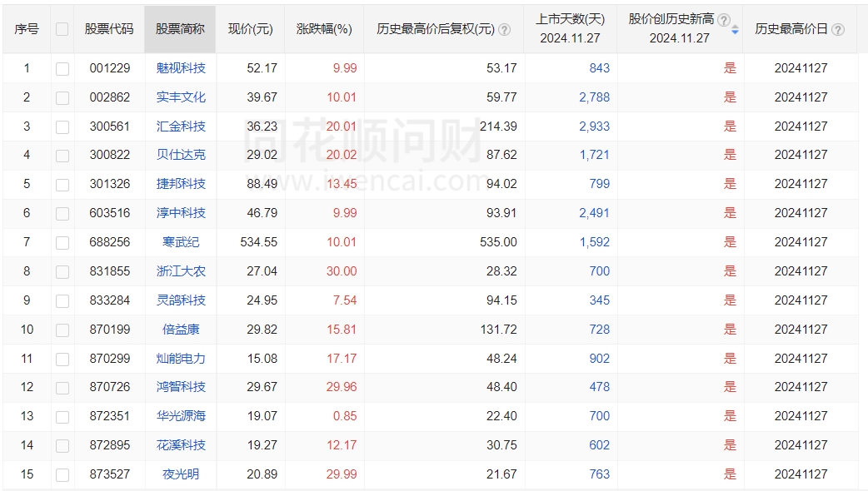
Task: Select change percentage 0.85
Action: coord(345,416)
